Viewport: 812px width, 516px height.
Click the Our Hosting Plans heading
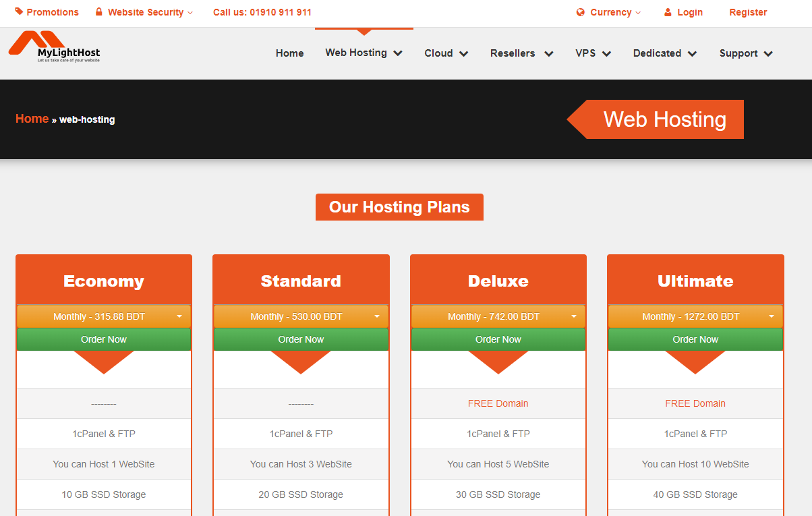coord(399,207)
